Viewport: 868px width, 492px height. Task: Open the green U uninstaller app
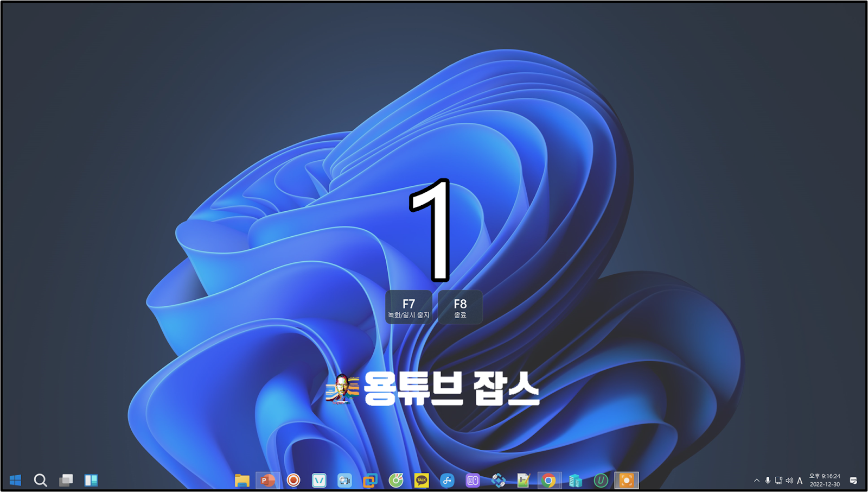[x=601, y=480]
